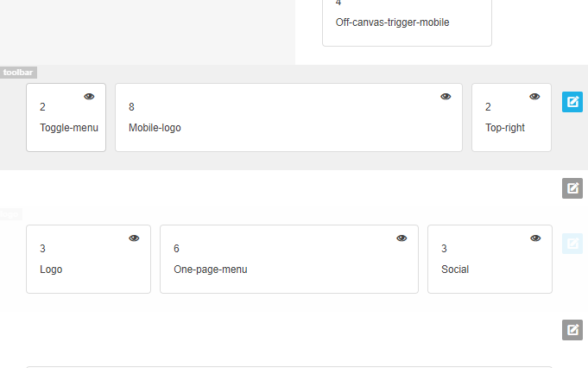The width and height of the screenshot is (588, 368).
Task: Select the Logo layout block
Action: (x=88, y=259)
